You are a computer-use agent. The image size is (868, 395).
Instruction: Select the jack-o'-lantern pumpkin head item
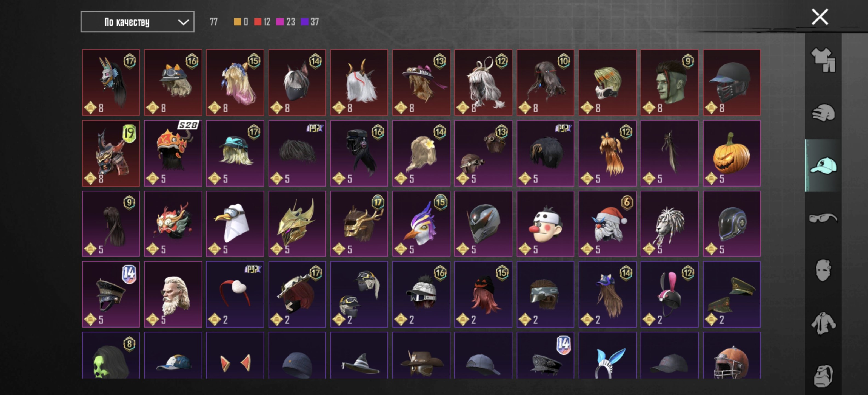click(732, 154)
